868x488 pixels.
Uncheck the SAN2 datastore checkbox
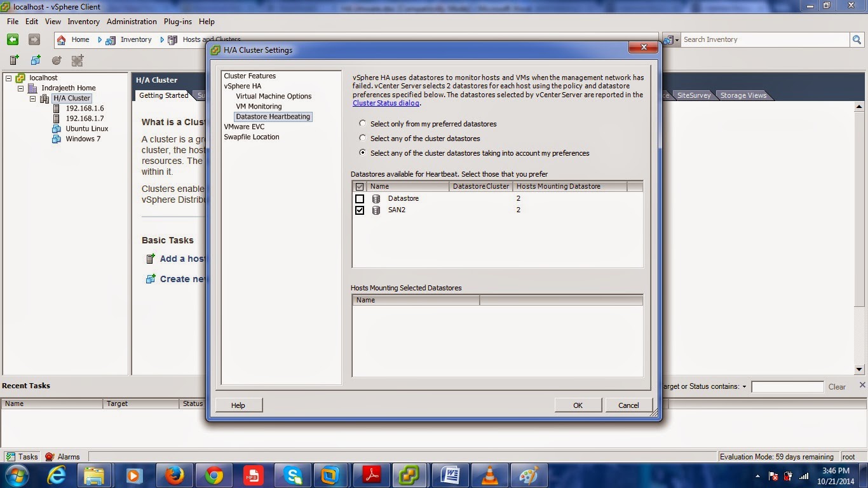click(x=360, y=210)
